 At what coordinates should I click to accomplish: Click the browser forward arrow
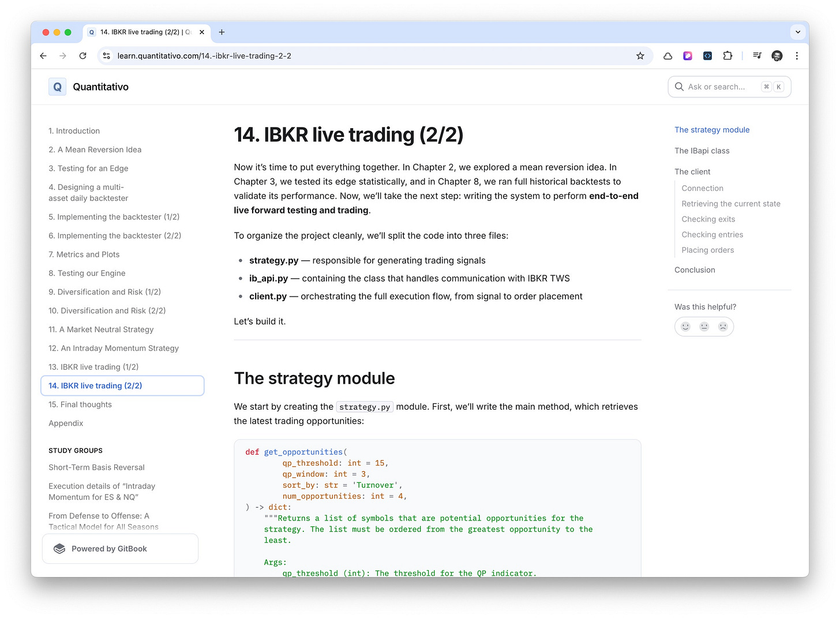[x=63, y=56]
